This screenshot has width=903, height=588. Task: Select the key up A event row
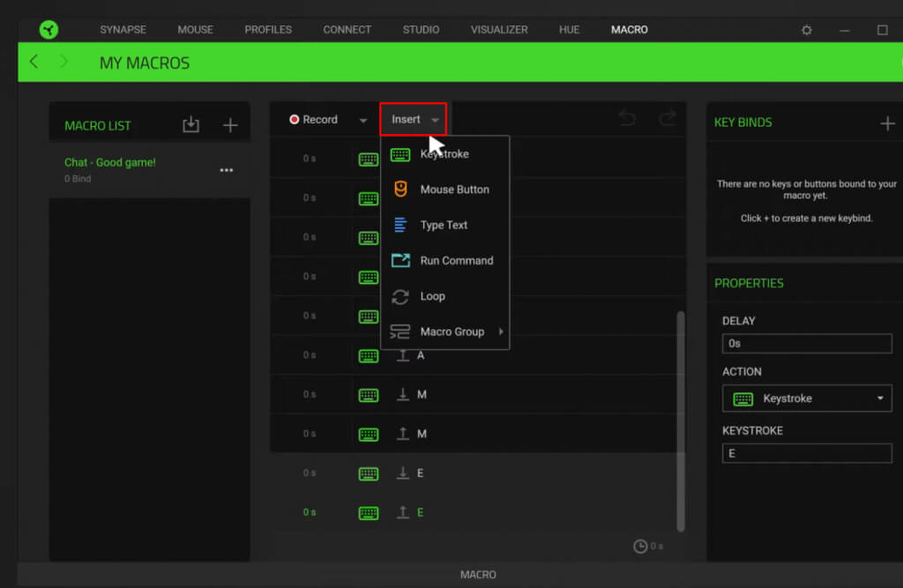pyautogui.click(x=474, y=355)
